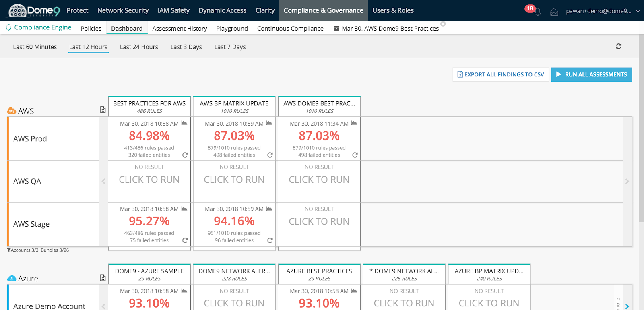Open the Compliance & Governance menu
Image resolution: width=644 pixels, height=310 pixels.
point(324,10)
